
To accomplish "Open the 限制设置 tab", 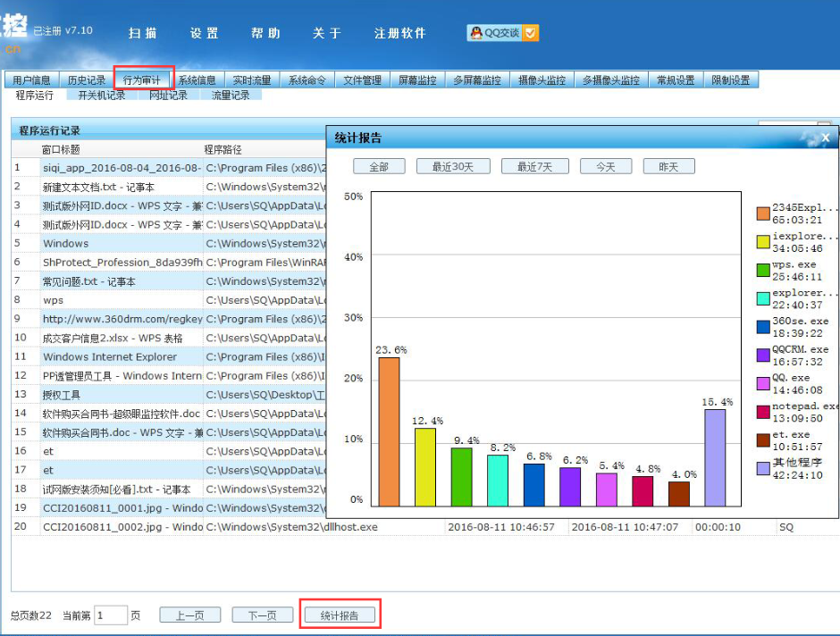I will click(731, 80).
